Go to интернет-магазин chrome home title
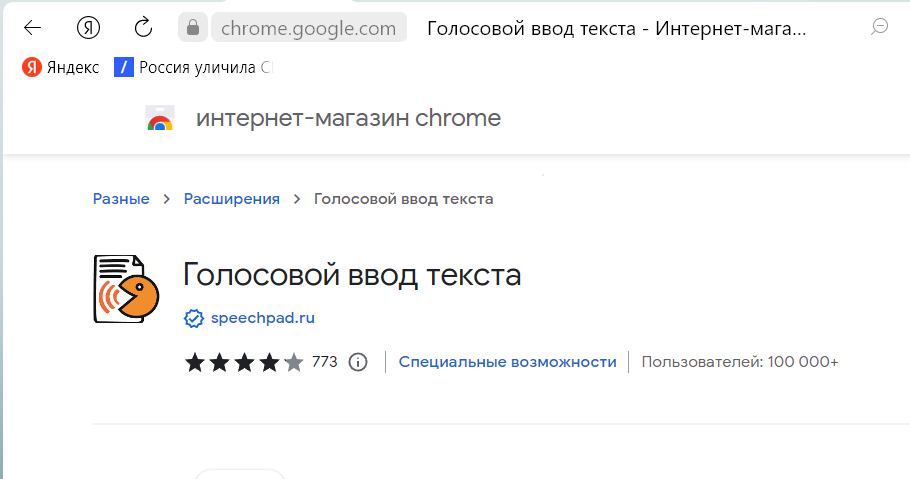Viewport: 910px width, 479px height. 348,118
